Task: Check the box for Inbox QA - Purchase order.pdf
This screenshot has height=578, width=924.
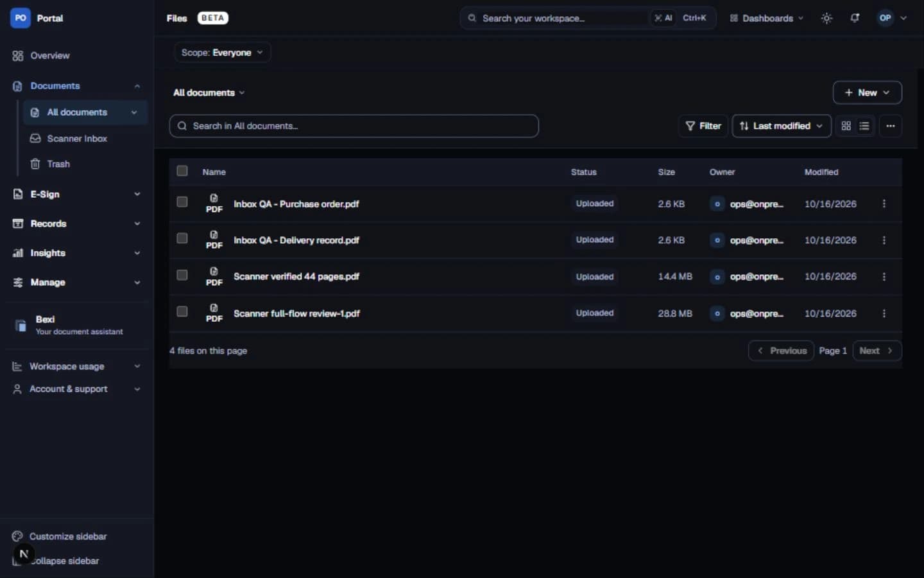Action: (x=182, y=202)
